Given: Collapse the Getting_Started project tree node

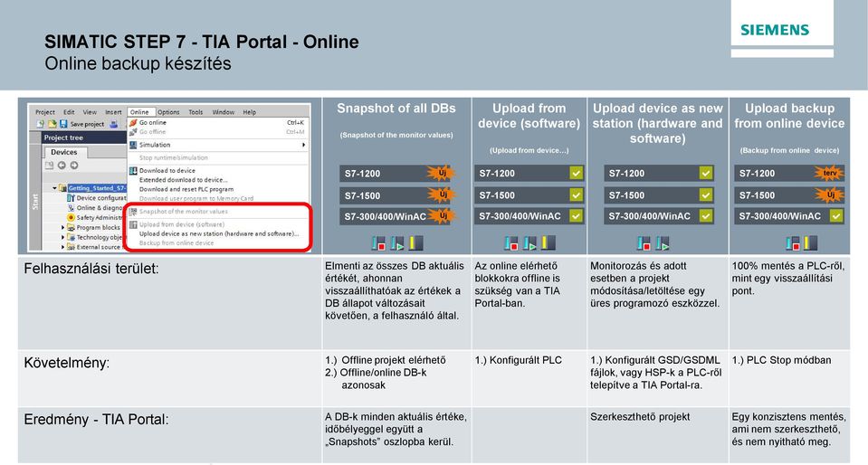Looking at the screenshot, I should (54, 188).
